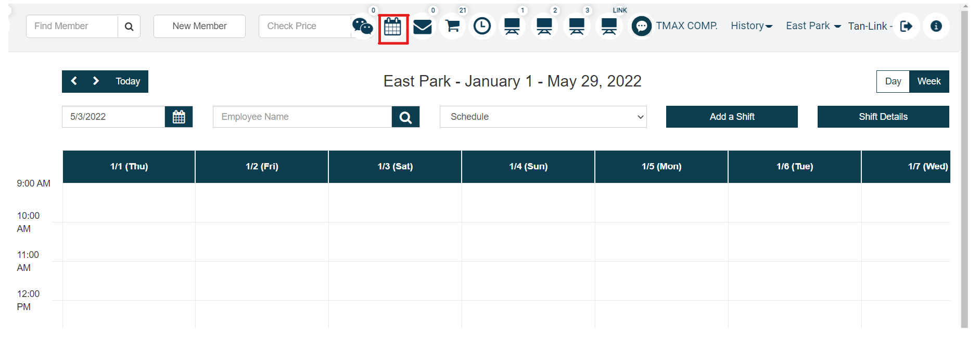The width and height of the screenshot is (980, 346).
Task: Open the chat bubbles icon
Action: (362, 26)
